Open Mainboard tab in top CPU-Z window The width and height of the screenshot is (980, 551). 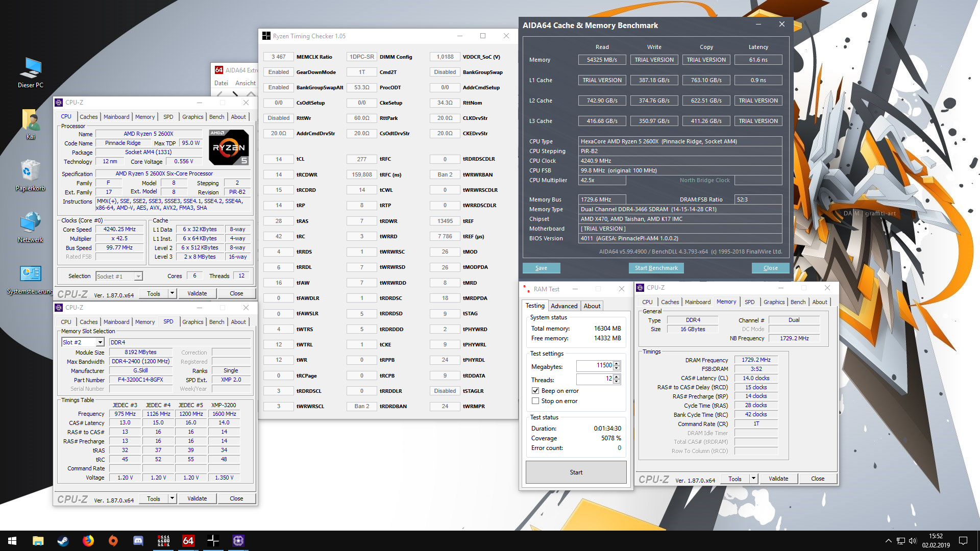tap(116, 117)
